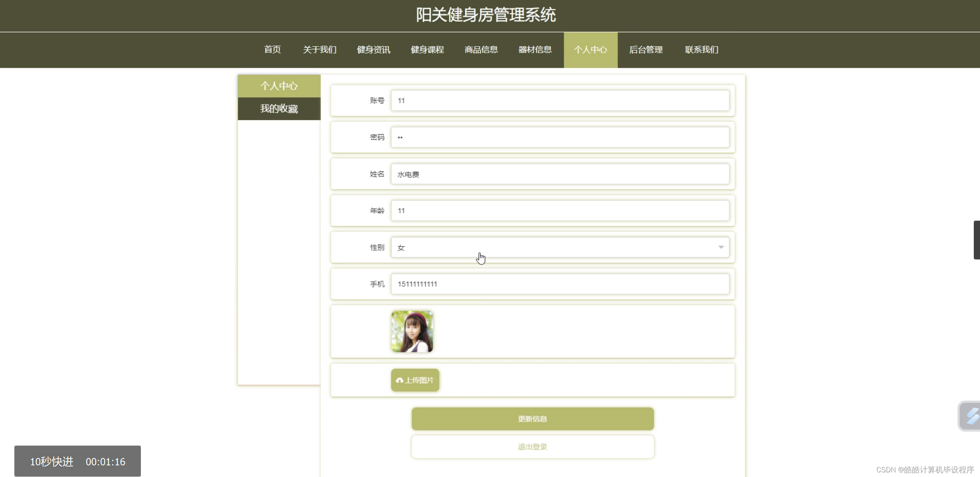
Task: Click the floating blue widget icon
Action: [972, 416]
